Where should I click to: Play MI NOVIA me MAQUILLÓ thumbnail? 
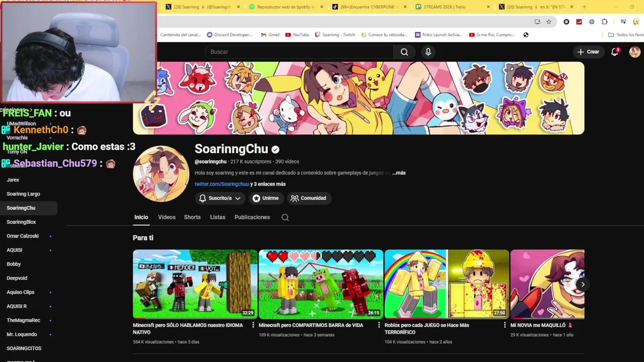click(x=547, y=284)
